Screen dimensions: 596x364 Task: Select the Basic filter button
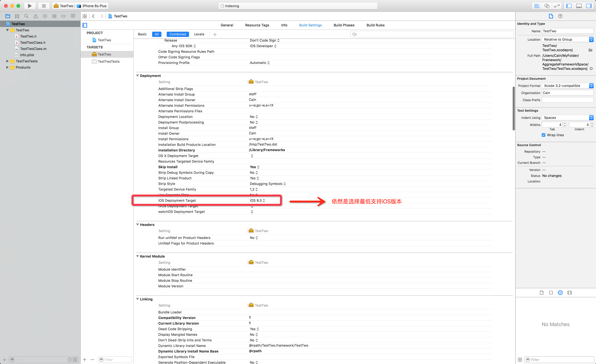point(142,34)
